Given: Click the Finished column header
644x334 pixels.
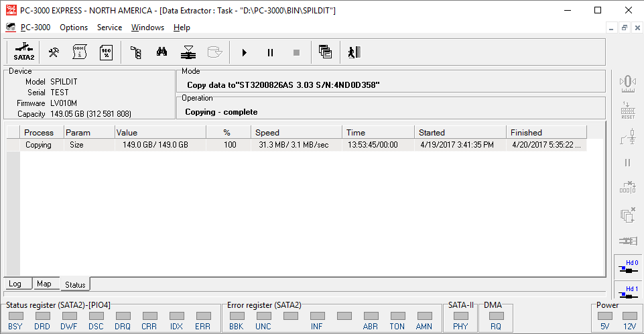Looking at the screenshot, I should coord(547,133).
